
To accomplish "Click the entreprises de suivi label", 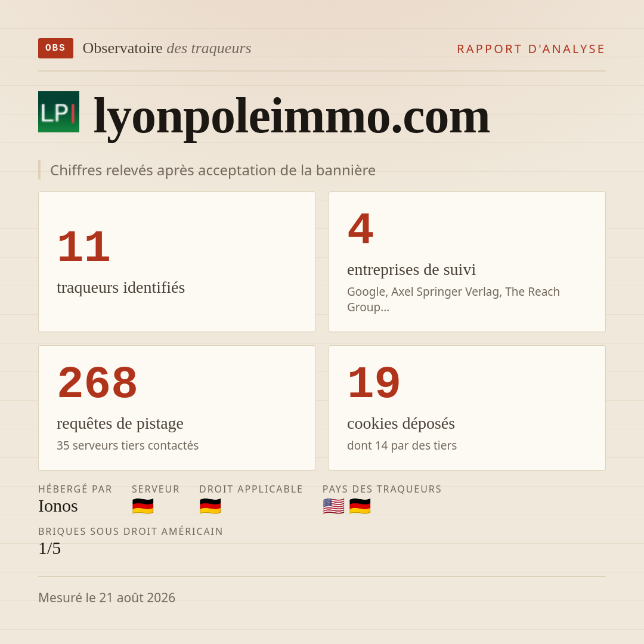I will coord(411,270).
